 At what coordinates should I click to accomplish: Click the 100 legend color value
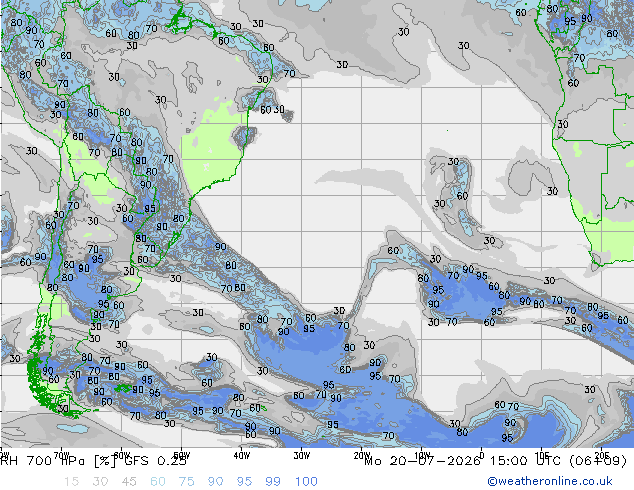point(306,482)
